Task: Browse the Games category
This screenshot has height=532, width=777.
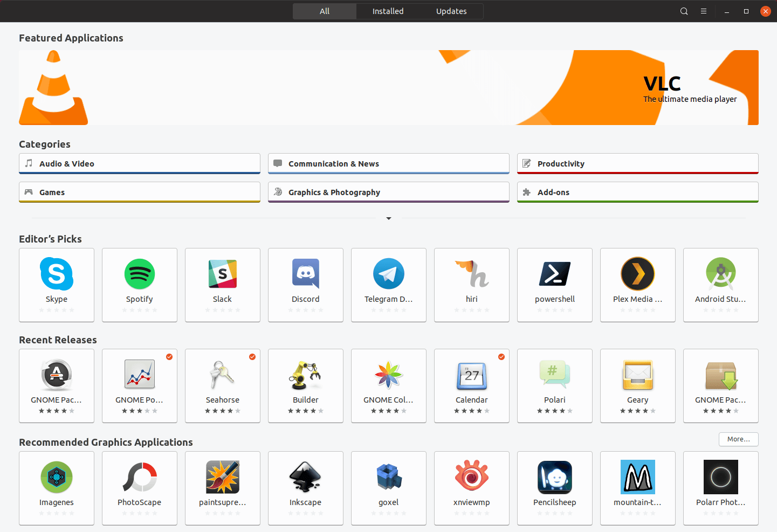Action: click(x=139, y=192)
